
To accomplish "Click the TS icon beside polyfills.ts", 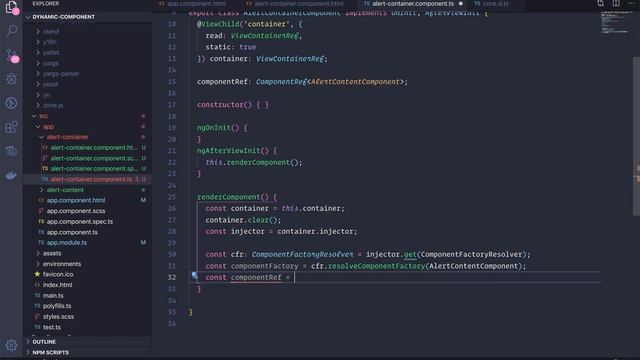I will coord(37,306).
